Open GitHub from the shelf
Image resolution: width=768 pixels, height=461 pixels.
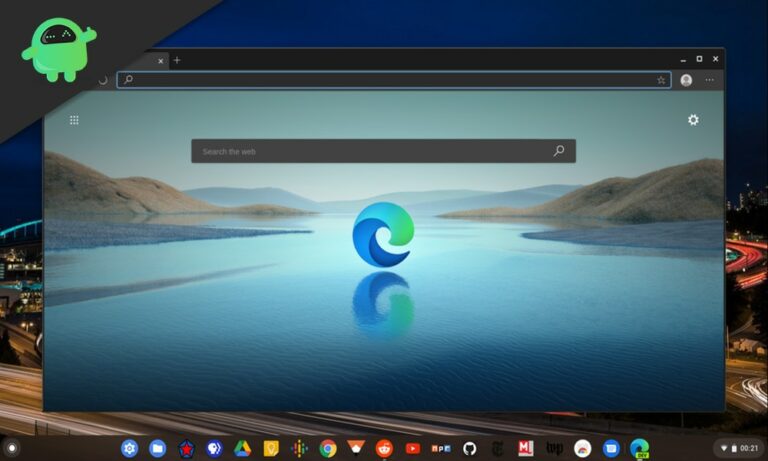click(469, 448)
